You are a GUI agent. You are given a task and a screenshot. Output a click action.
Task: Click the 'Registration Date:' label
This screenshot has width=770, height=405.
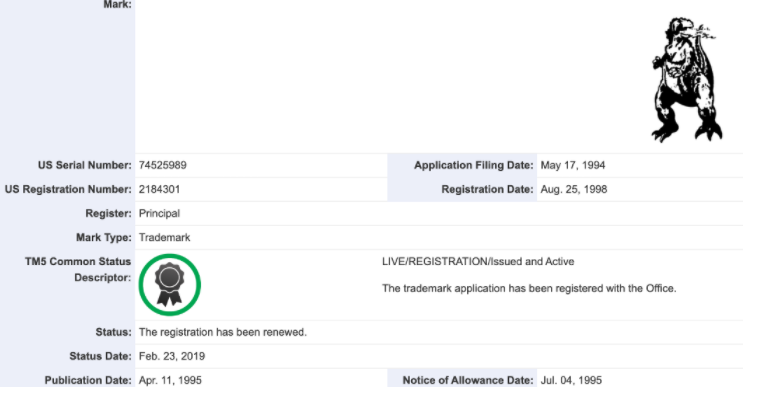487,189
